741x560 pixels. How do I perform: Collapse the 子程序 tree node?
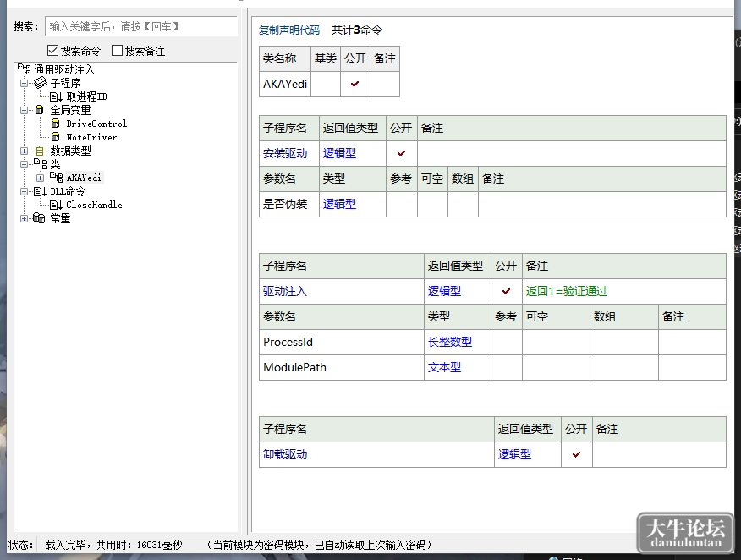click(x=24, y=83)
